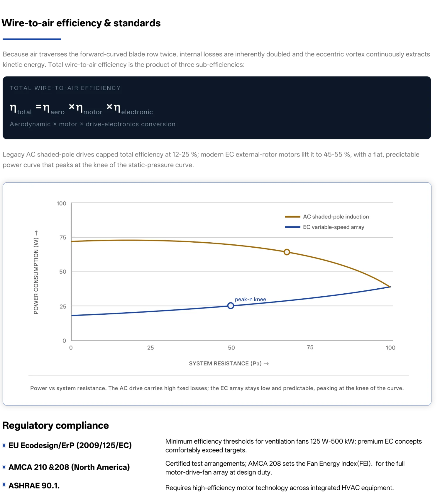Click the x-axis tick label '50'
The image size is (440, 504).
231,348
